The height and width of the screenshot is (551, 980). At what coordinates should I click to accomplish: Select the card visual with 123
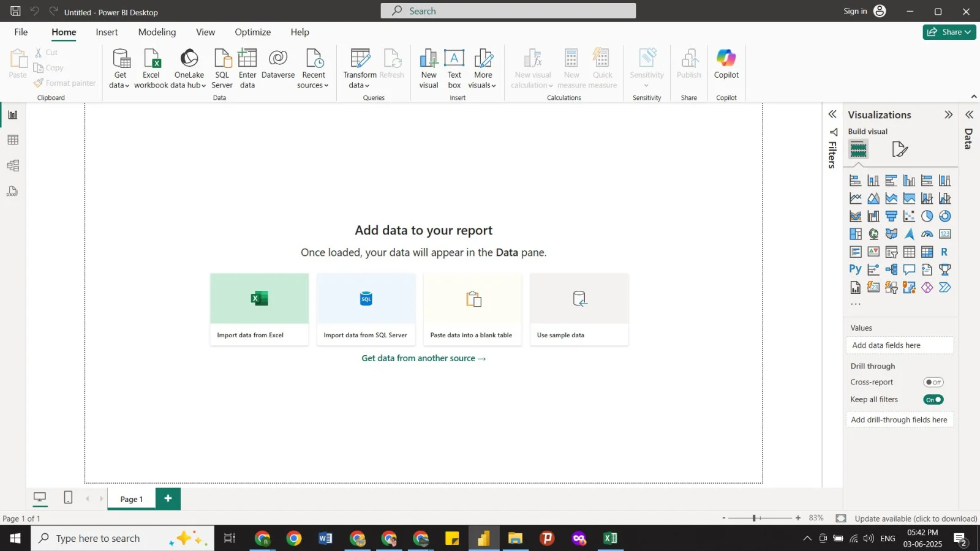(x=945, y=234)
